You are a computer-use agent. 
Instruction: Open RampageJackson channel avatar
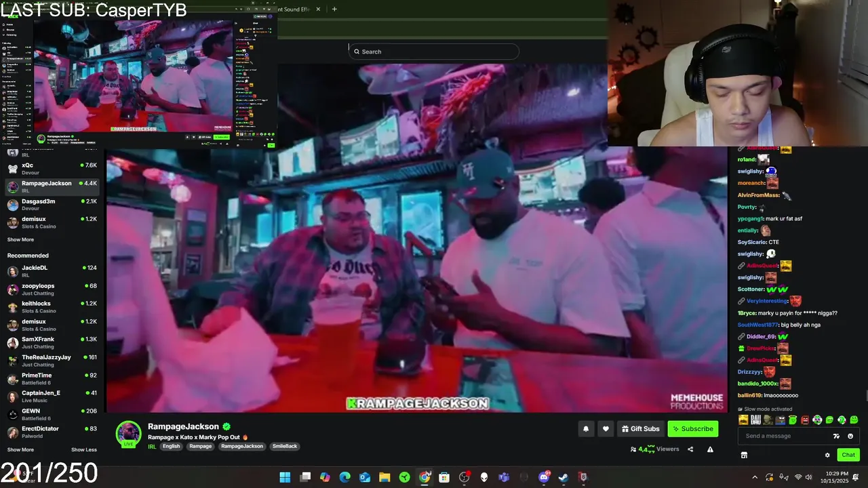pos(128,434)
